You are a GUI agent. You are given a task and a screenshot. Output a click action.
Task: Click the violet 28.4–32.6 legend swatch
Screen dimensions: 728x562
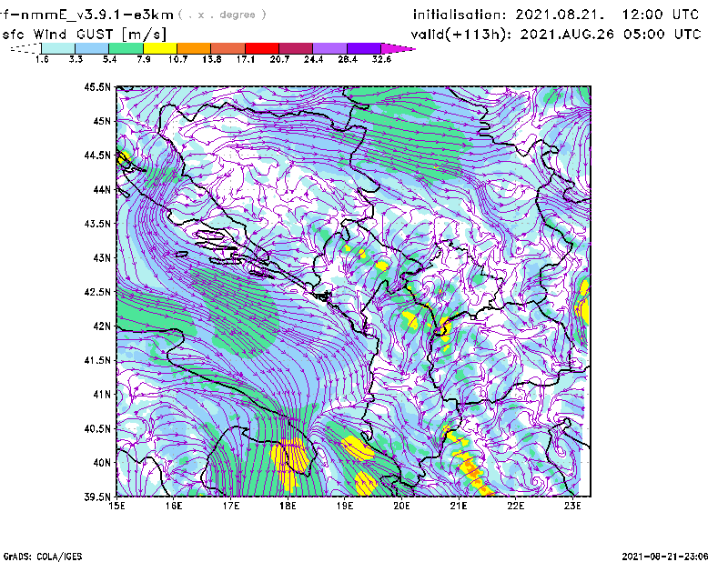click(363, 48)
